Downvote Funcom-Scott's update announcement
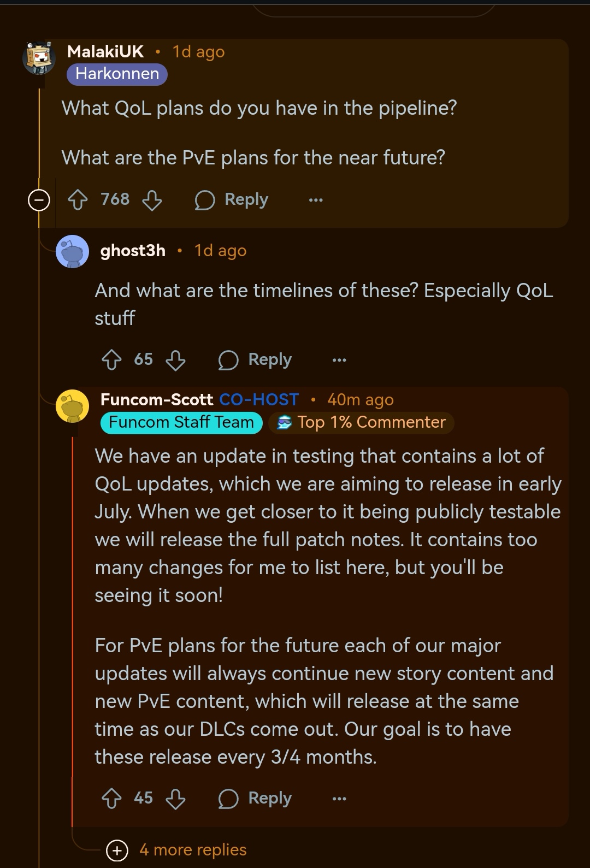 (176, 798)
